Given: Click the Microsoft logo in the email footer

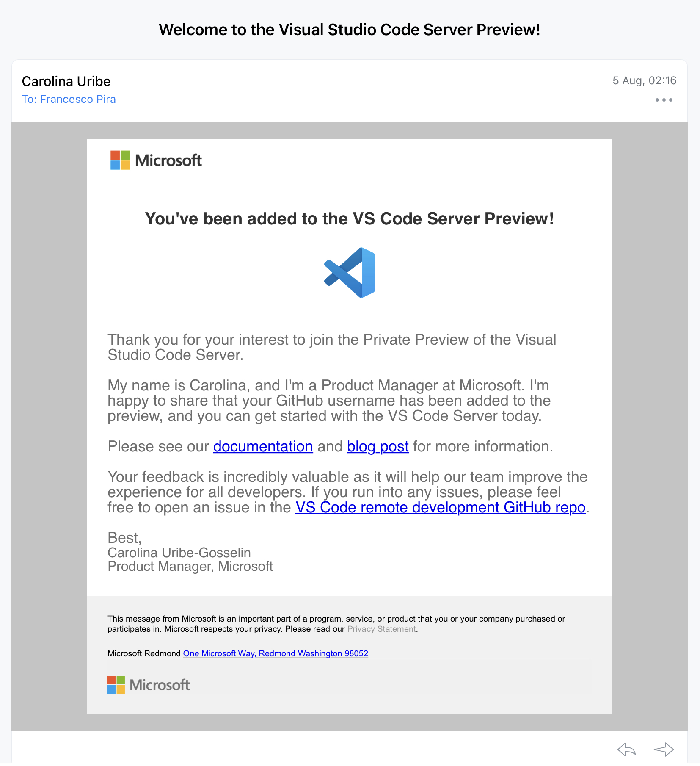Looking at the screenshot, I should (x=149, y=685).
